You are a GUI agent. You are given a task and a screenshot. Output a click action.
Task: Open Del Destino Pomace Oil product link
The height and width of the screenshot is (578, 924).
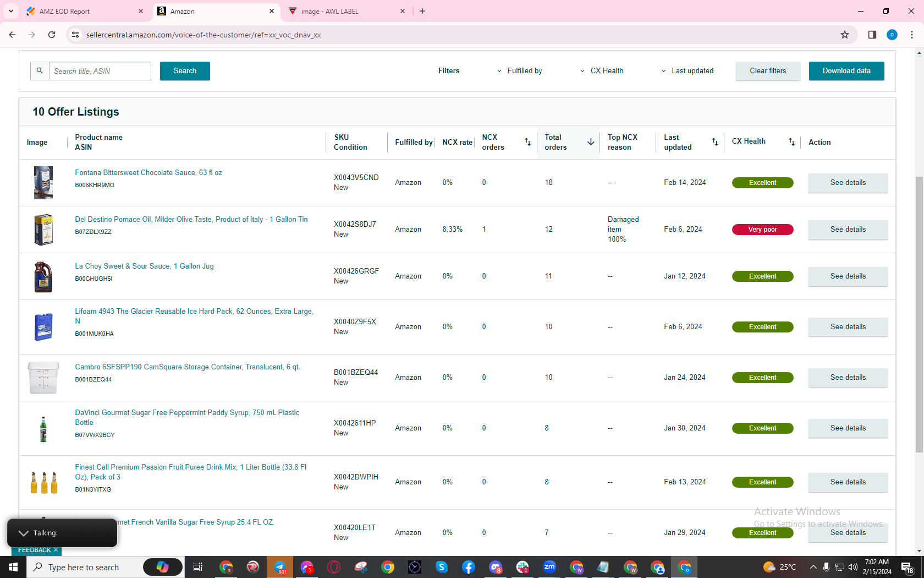tap(191, 220)
